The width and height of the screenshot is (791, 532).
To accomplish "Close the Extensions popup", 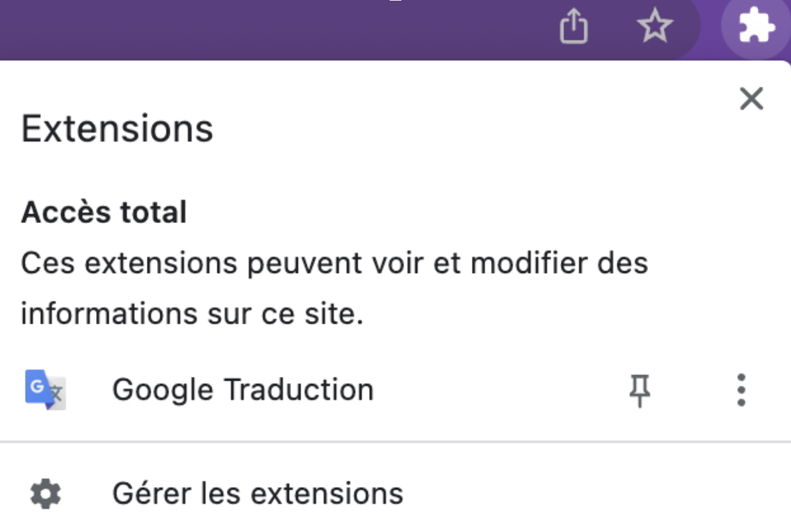I will [x=751, y=99].
